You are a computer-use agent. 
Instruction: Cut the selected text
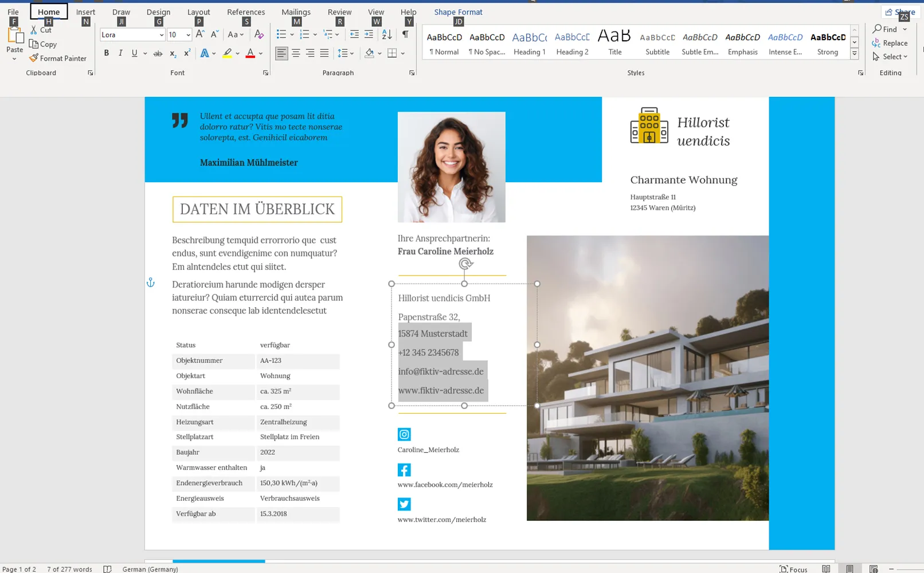(41, 30)
